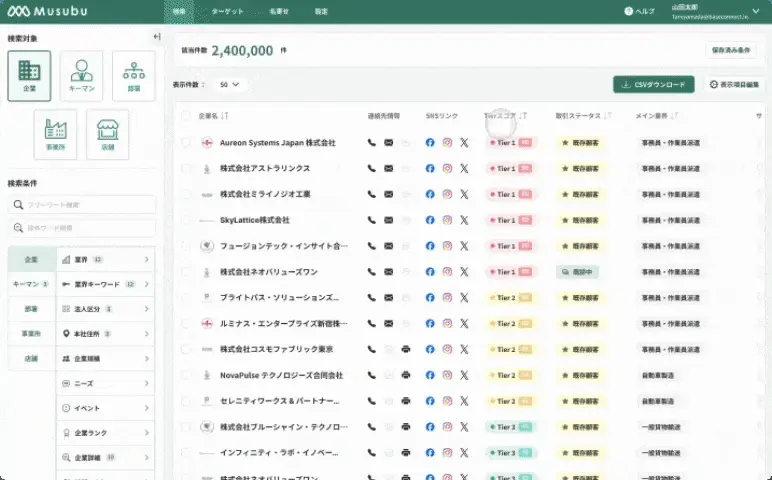Open X link for フュージョンテック・インサイト
Image resolution: width=772 pixels, height=480 pixels.
[x=464, y=246]
